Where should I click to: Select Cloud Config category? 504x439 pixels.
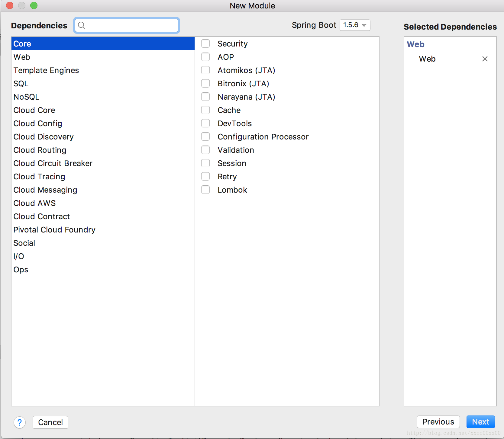(103, 123)
